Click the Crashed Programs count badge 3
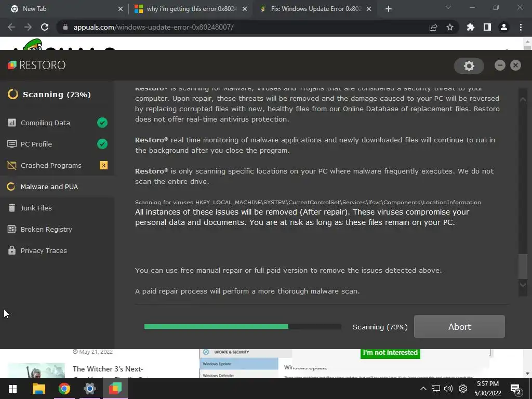The image size is (532, 399). (x=103, y=165)
